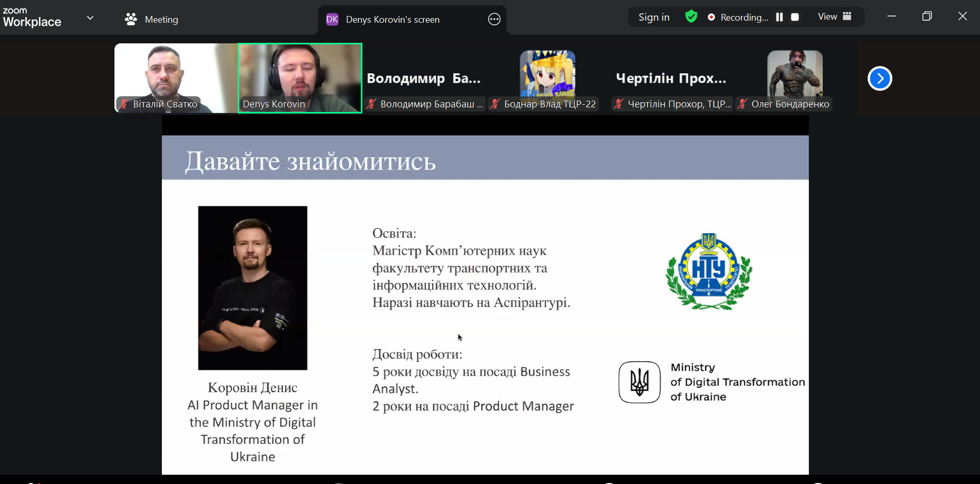Image resolution: width=980 pixels, height=484 pixels.
Task: Show next participants with the blue arrow
Action: pyautogui.click(x=879, y=78)
